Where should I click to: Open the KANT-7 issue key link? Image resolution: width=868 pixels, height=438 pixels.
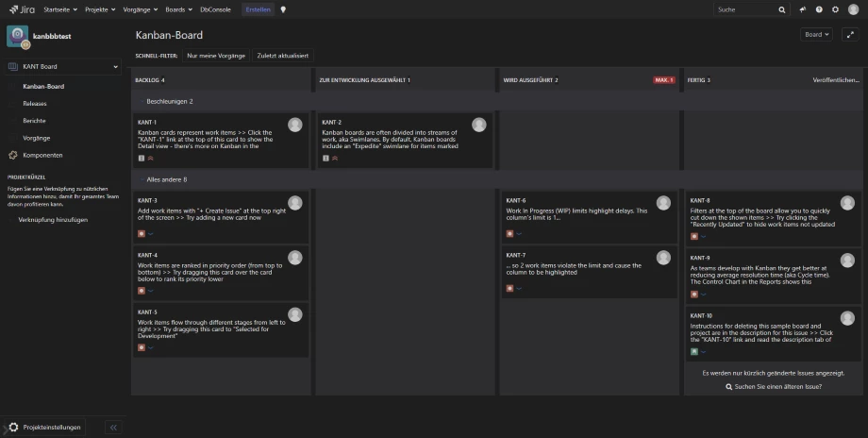pyautogui.click(x=515, y=255)
